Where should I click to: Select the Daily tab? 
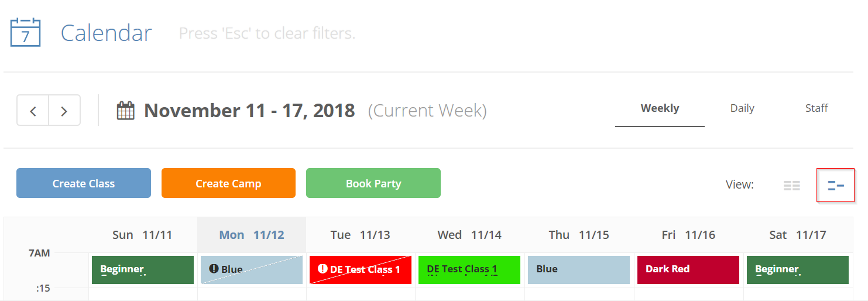pyautogui.click(x=742, y=108)
